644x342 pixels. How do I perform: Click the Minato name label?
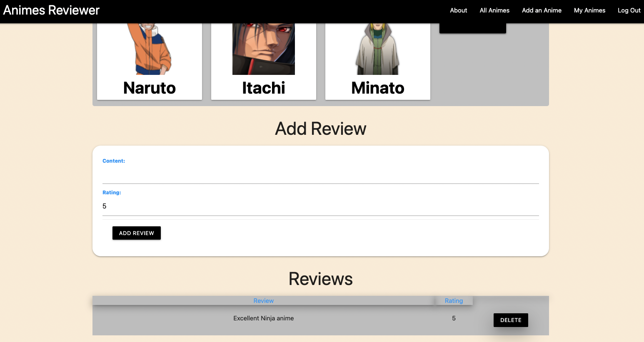[x=377, y=88]
